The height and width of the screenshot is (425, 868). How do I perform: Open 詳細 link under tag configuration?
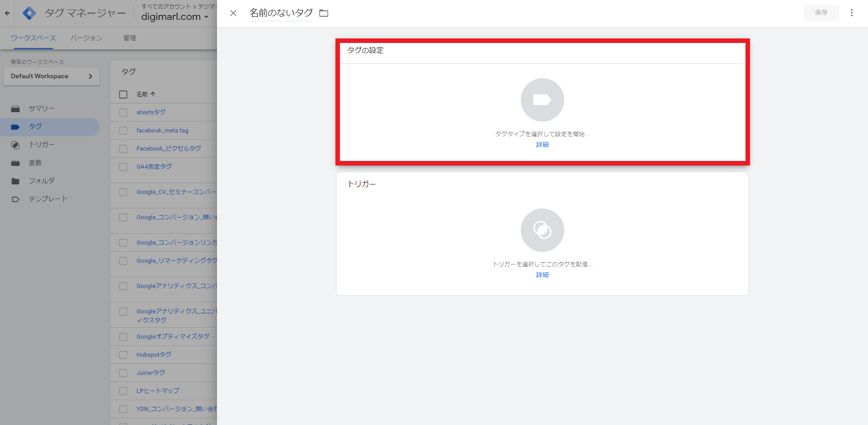tap(542, 145)
